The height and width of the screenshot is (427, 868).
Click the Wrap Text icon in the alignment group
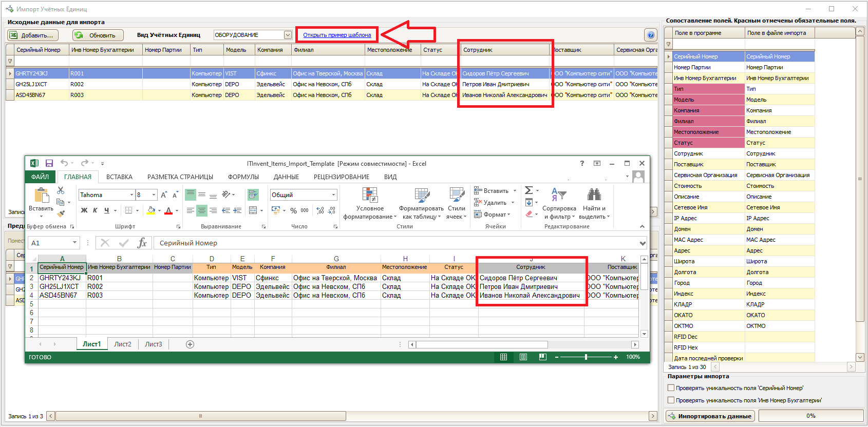[253, 195]
